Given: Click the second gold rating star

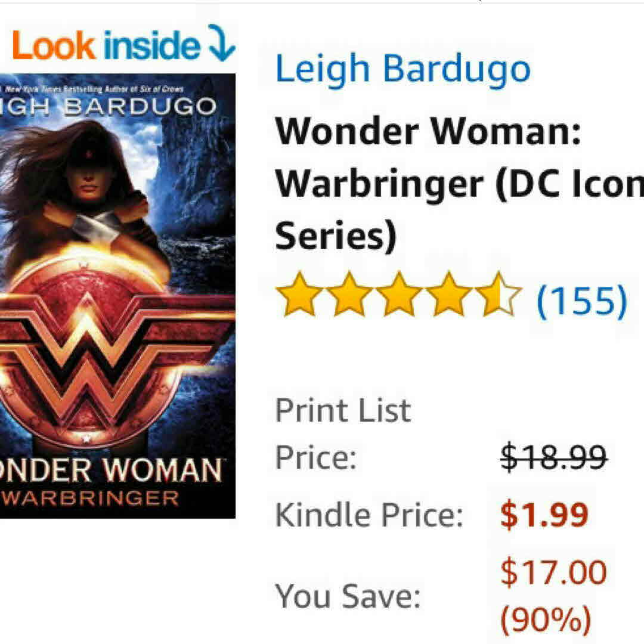Looking at the screenshot, I should click(x=349, y=295).
